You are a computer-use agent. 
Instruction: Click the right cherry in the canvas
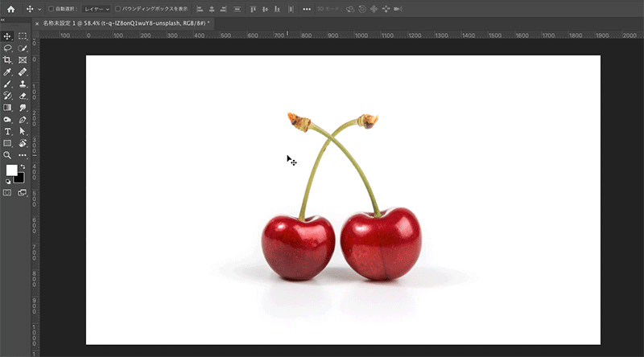tap(381, 244)
